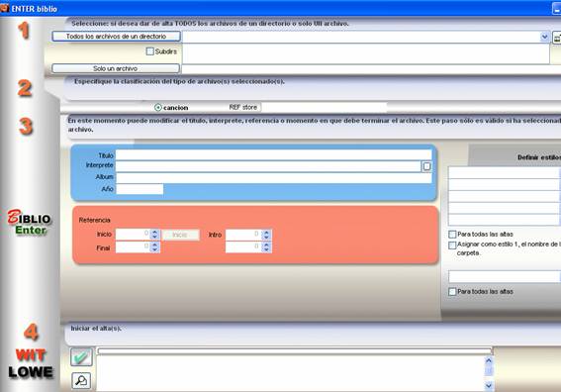Select the cancion radio button
The width and height of the screenshot is (561, 392).
pyautogui.click(x=157, y=107)
